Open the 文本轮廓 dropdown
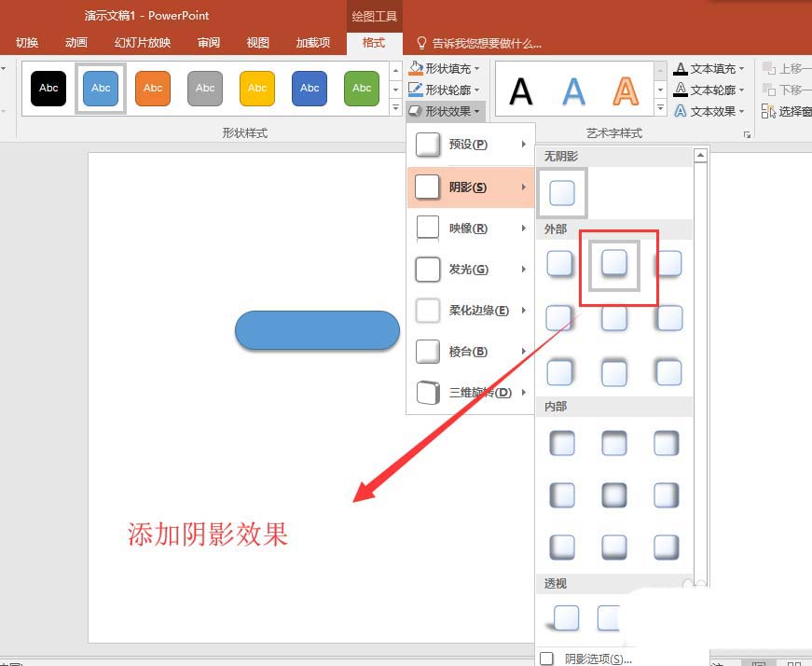This screenshot has height=666, width=812. [x=709, y=90]
